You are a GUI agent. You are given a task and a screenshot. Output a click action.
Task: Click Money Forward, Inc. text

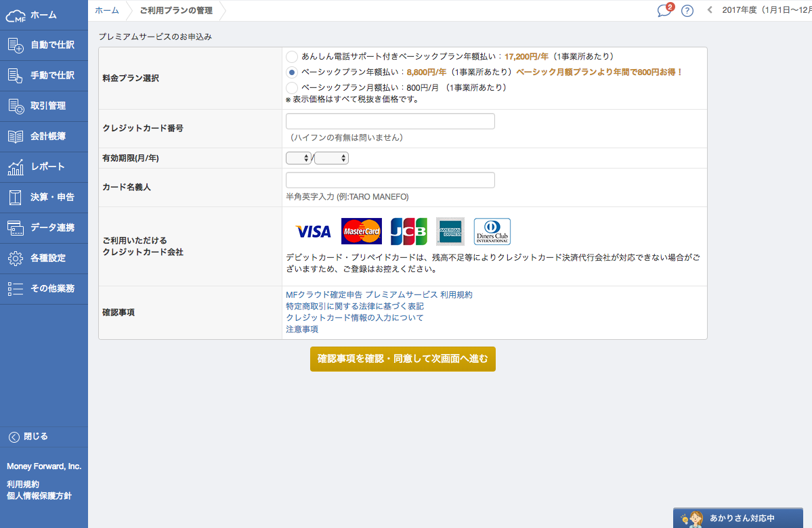click(44, 466)
